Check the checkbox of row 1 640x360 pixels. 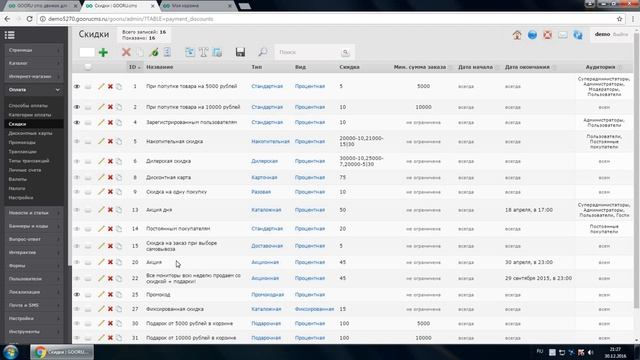point(88,87)
